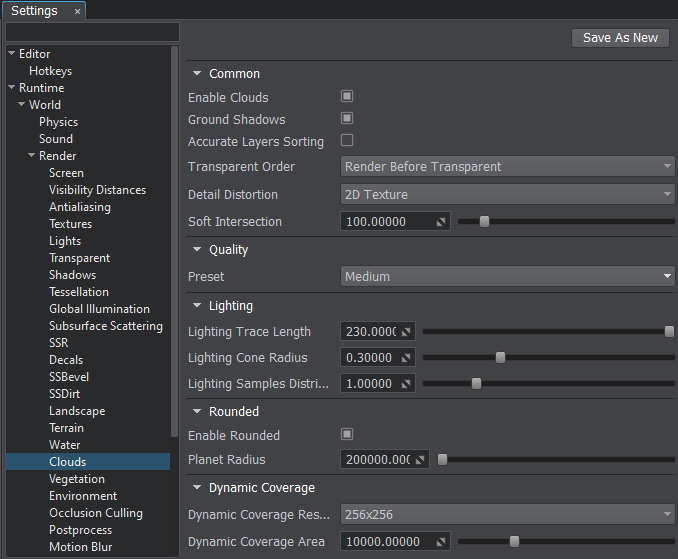Enable Accurate Layers Sorting checkbox

pos(347,141)
